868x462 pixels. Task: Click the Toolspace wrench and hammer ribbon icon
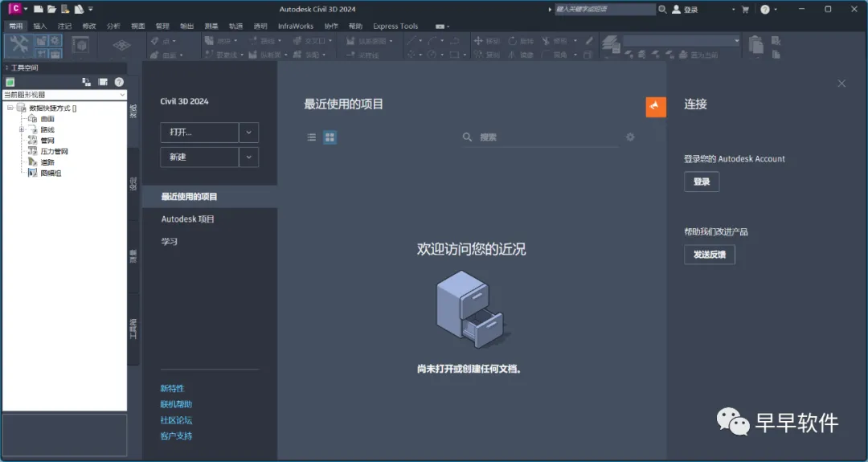tap(18, 43)
